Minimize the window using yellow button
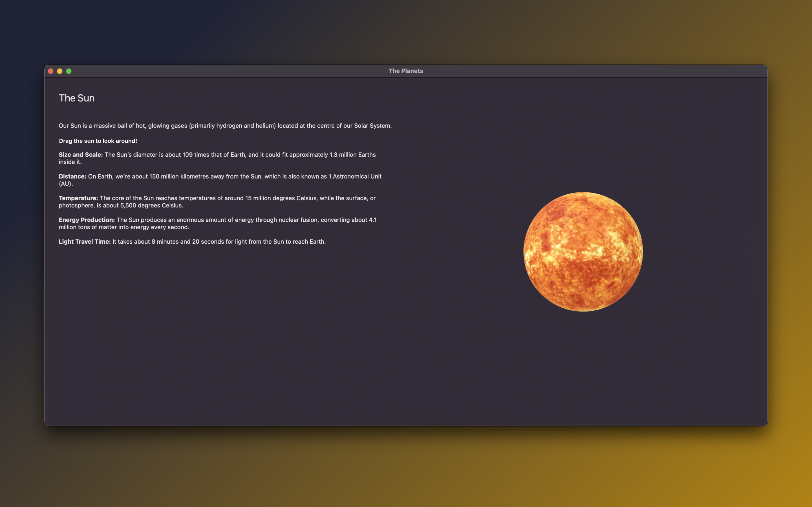This screenshot has height=507, width=812. (x=60, y=71)
